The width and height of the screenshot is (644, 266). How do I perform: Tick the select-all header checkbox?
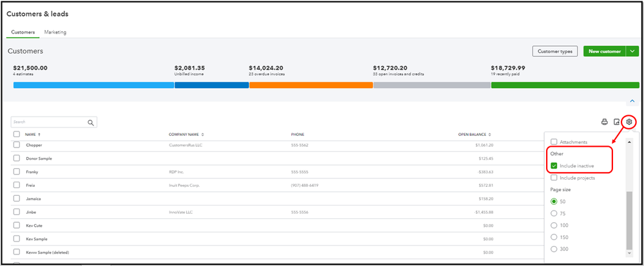(16, 134)
